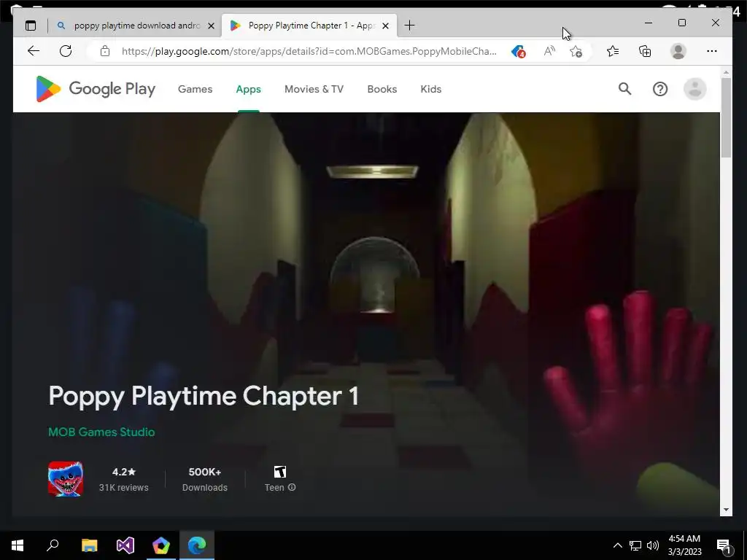Open the Collections icon
Viewport: 747px width, 560px height.
[645, 51]
